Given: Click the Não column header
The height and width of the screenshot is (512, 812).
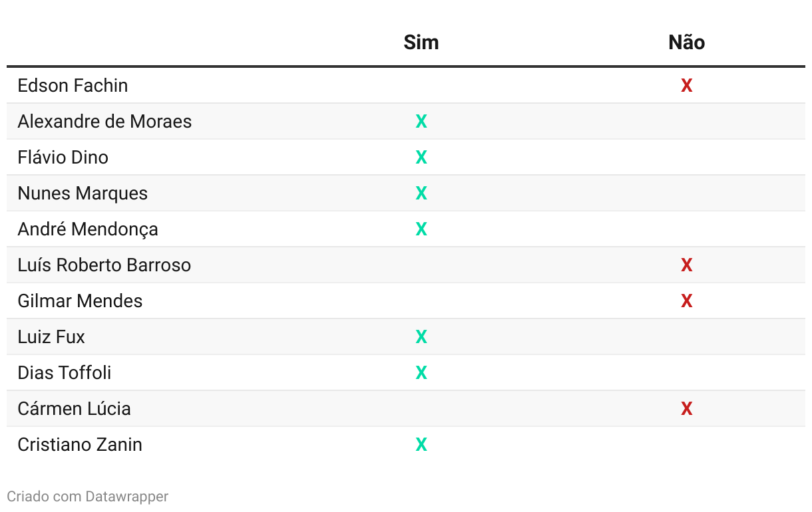Looking at the screenshot, I should tap(687, 43).
